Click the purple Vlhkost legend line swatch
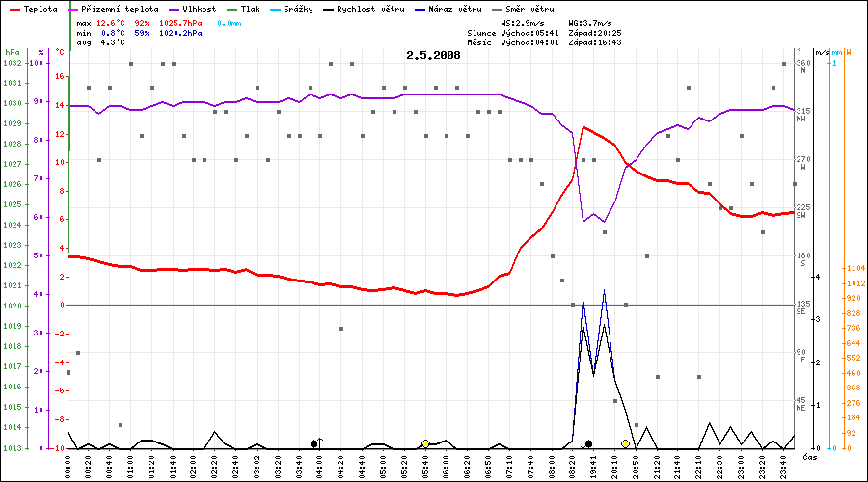This screenshot has width=868, height=482. click(174, 10)
